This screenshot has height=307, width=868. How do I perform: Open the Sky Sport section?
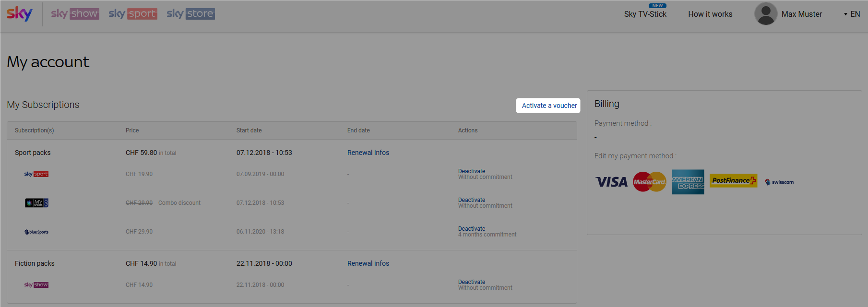(133, 14)
